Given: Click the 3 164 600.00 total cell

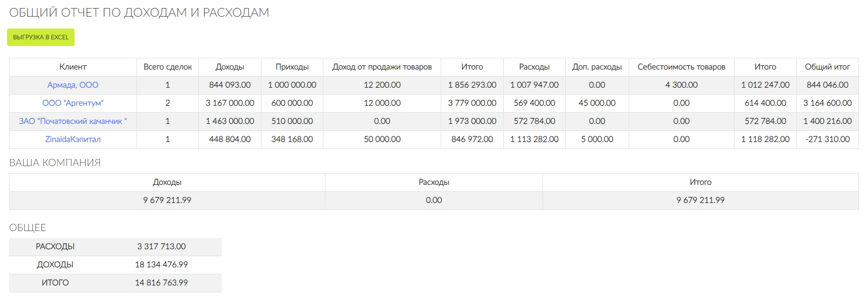Looking at the screenshot, I should click(x=828, y=103).
